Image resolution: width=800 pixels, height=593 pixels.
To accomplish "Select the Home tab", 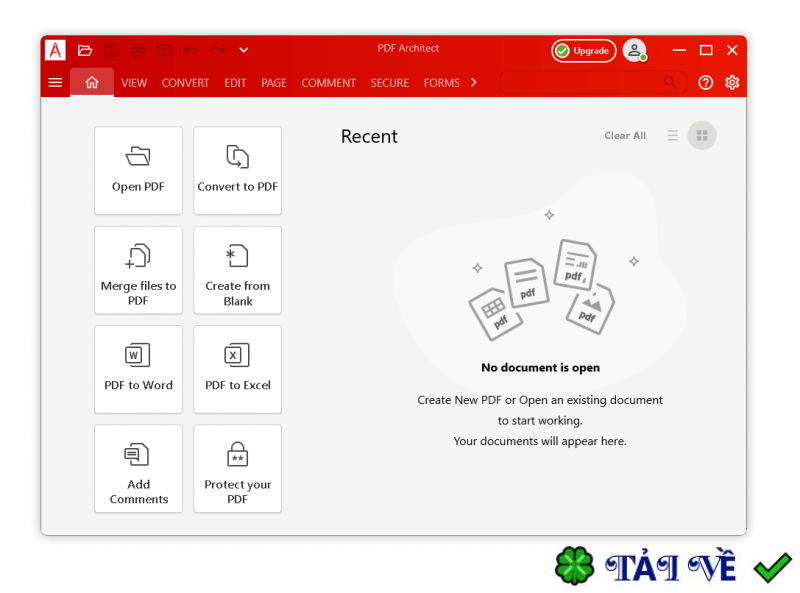I will (92, 82).
